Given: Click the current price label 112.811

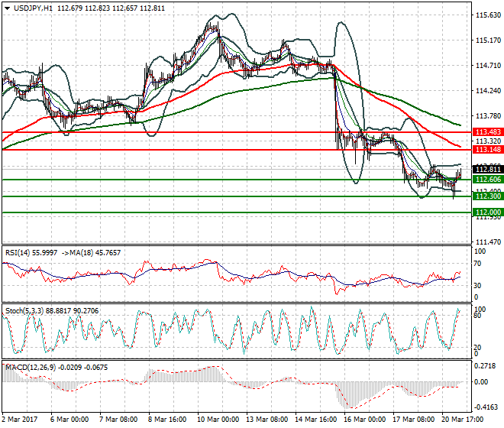Looking at the screenshot, I should pyautogui.click(x=488, y=169).
